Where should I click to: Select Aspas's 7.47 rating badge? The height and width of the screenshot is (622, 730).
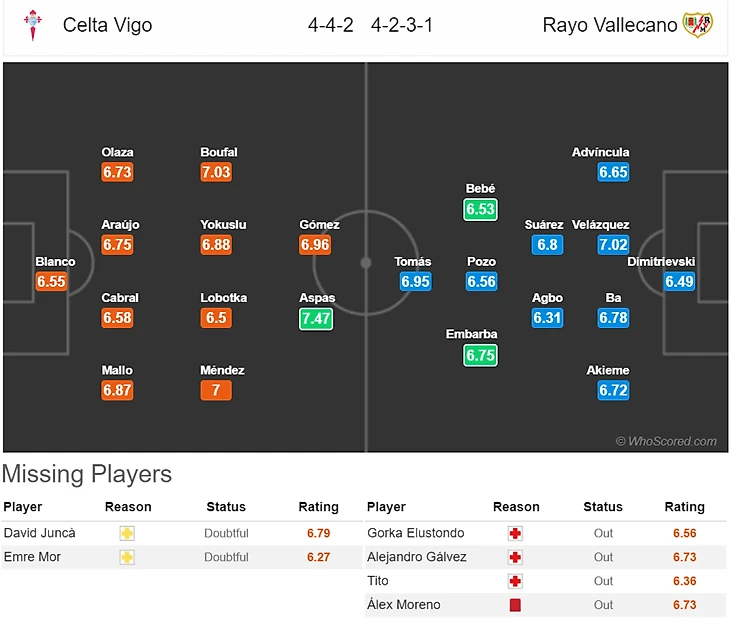(317, 318)
